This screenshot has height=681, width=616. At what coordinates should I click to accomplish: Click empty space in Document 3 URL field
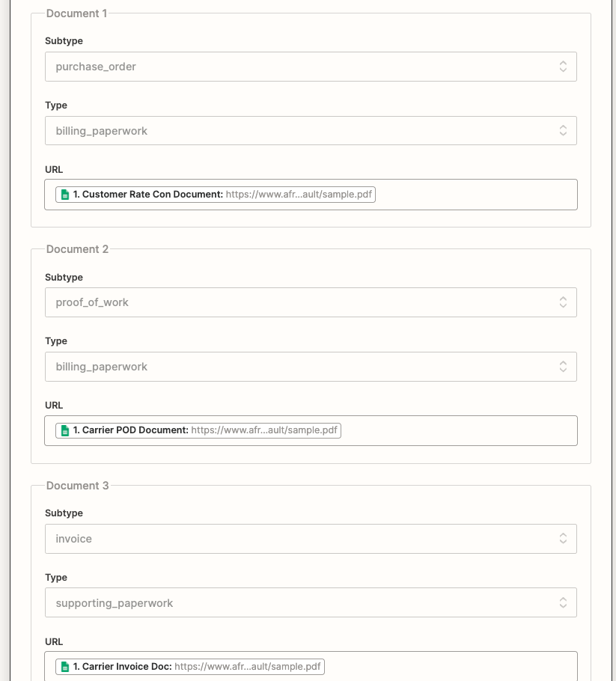tap(457, 667)
